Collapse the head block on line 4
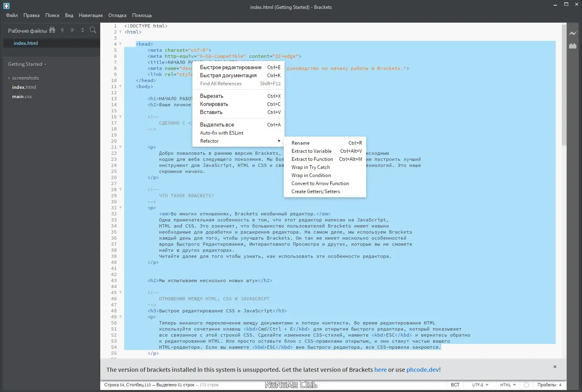The width and height of the screenshot is (582, 392). [x=120, y=44]
